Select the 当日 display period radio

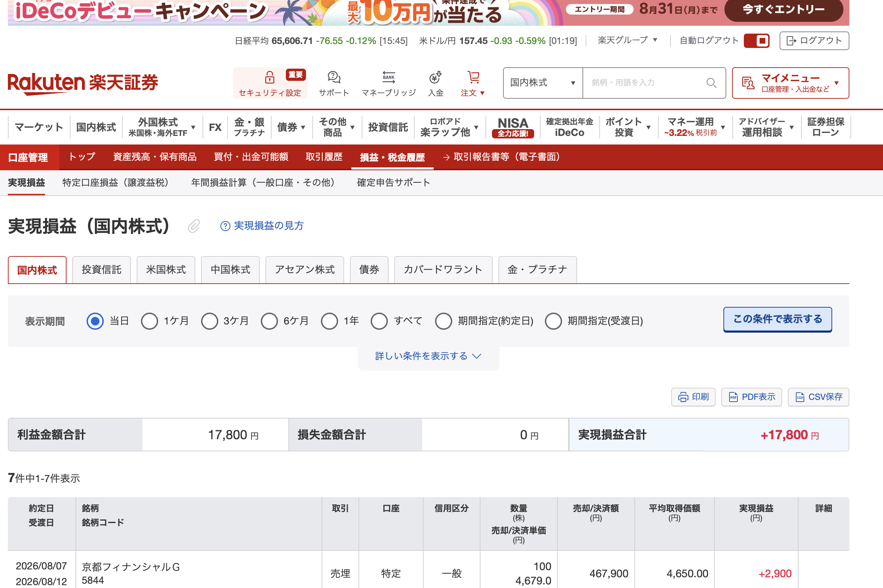[95, 322]
